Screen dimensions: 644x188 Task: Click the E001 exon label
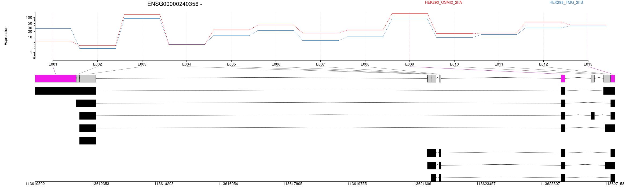click(x=53, y=64)
